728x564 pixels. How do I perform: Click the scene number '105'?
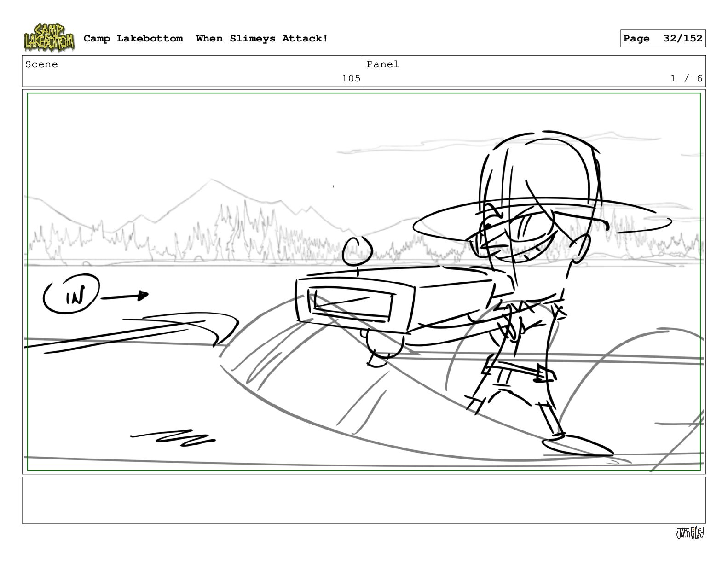(x=351, y=78)
